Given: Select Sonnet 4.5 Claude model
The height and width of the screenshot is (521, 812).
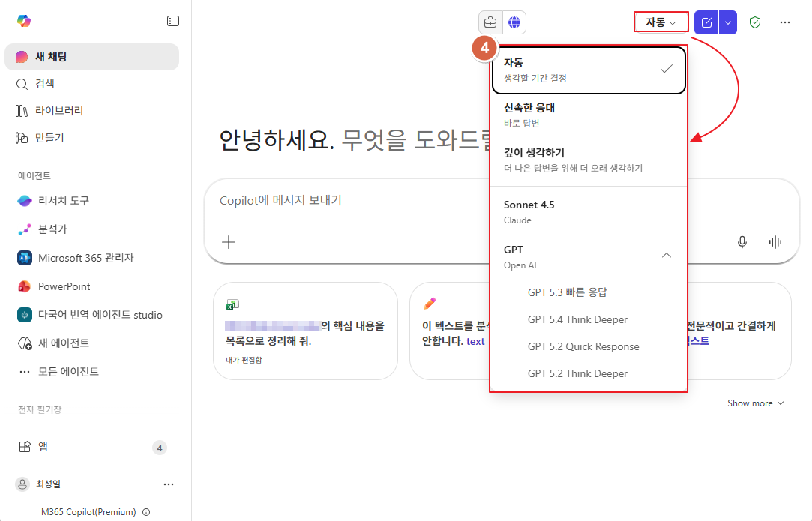Looking at the screenshot, I should click(589, 212).
